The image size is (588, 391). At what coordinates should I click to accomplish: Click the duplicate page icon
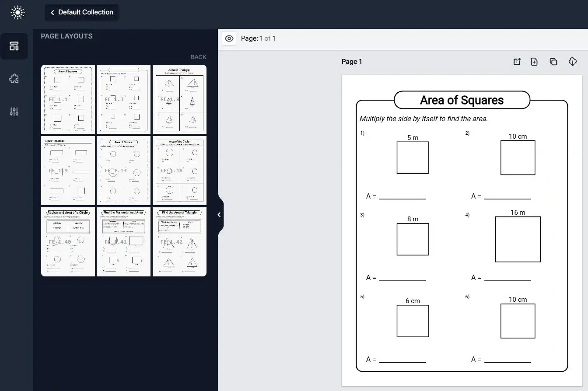coord(553,62)
